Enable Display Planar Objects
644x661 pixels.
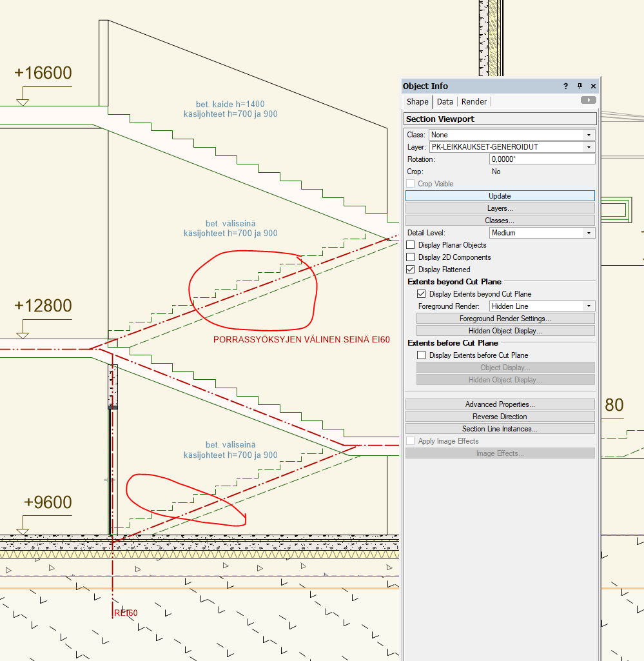tap(411, 245)
